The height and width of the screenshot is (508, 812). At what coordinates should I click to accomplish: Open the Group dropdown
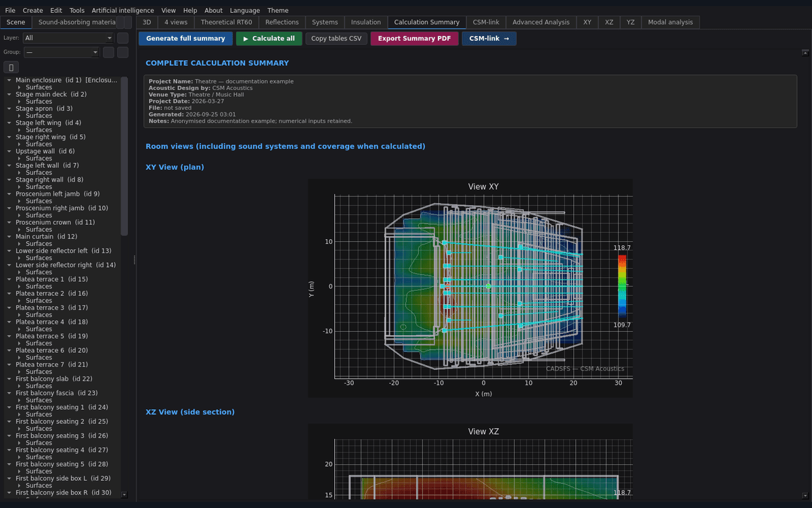(x=62, y=52)
